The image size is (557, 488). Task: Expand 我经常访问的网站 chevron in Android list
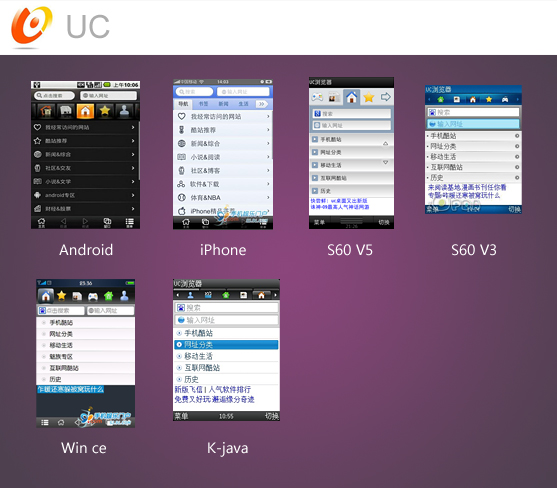[x=133, y=127]
